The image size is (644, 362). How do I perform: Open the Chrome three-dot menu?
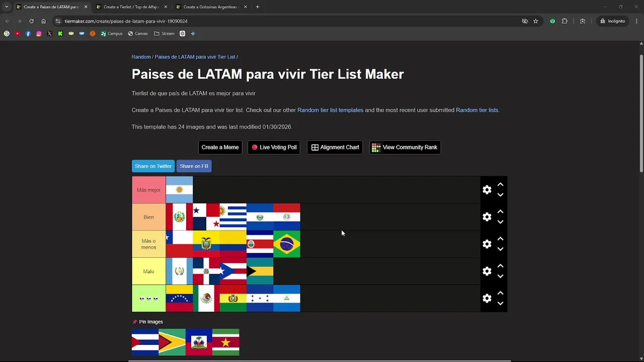coord(637,21)
